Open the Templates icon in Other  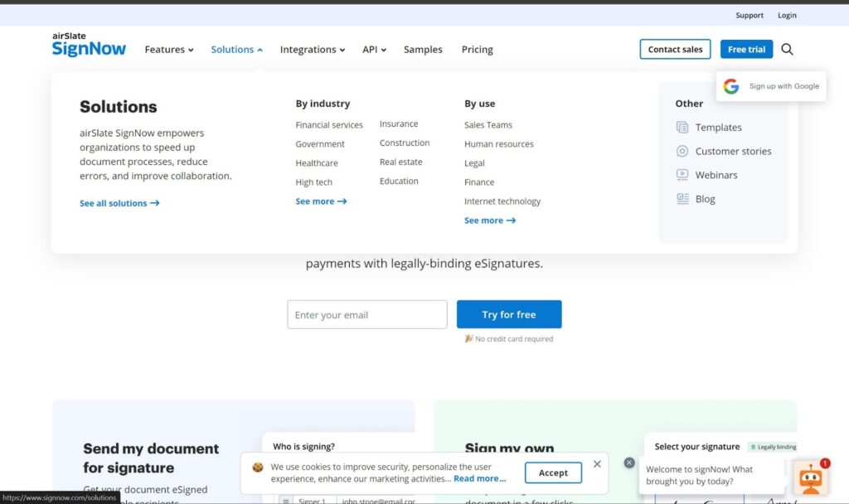point(682,128)
